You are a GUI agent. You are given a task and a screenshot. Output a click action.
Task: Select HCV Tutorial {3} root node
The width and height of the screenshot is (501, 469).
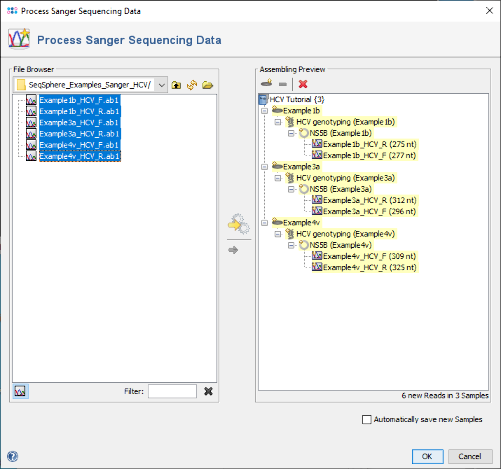pyautogui.click(x=297, y=99)
